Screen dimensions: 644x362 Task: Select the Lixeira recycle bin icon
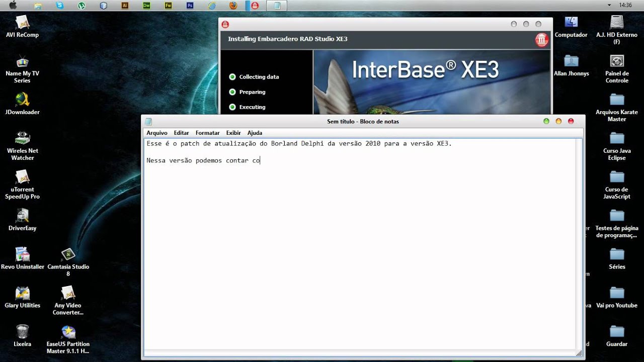(x=22, y=336)
